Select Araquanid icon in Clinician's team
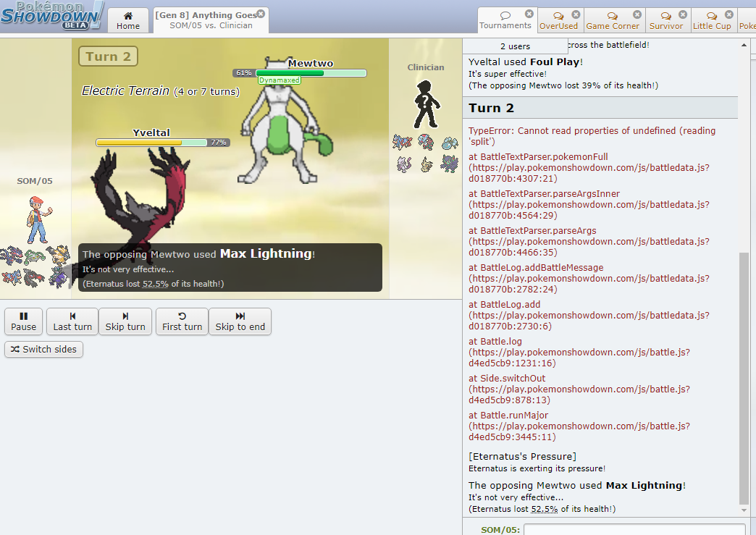The height and width of the screenshot is (535, 756). [450, 143]
